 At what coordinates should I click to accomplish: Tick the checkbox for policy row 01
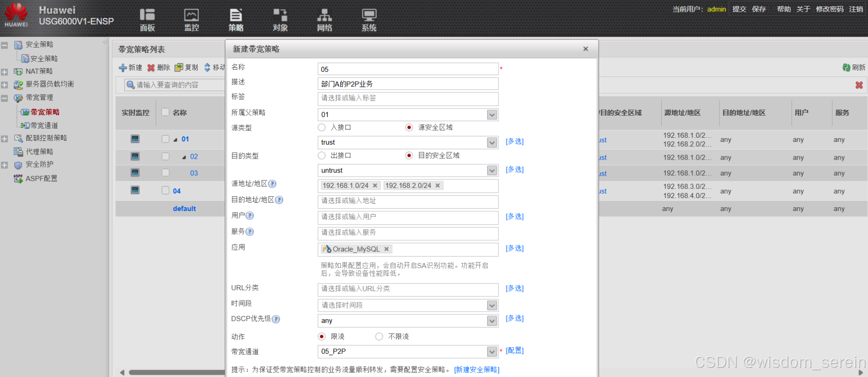point(166,139)
